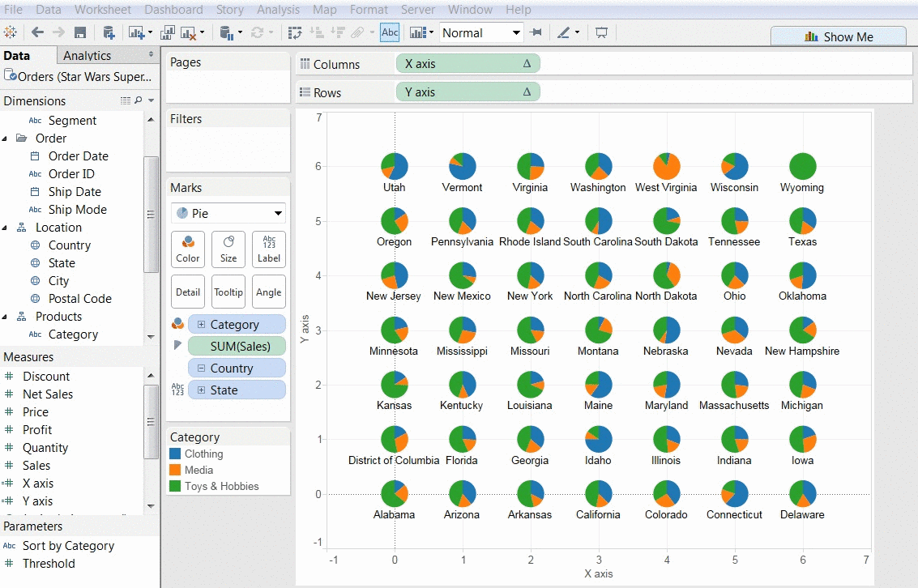
Task: Select the Undo arrow icon
Action: point(37,32)
